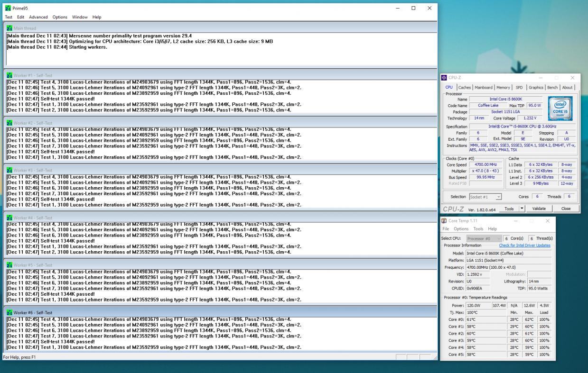The image size is (588, 373).
Task: Click the Core Temp title bar icon
Action: click(x=444, y=221)
